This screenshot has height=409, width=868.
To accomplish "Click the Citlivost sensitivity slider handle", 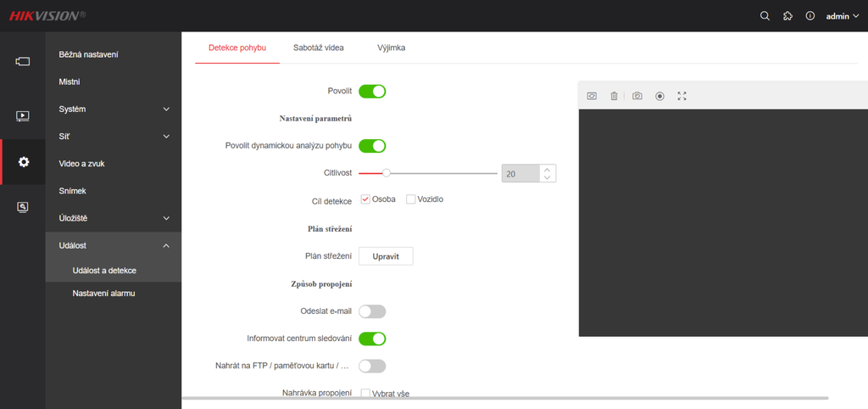I will 387,173.
